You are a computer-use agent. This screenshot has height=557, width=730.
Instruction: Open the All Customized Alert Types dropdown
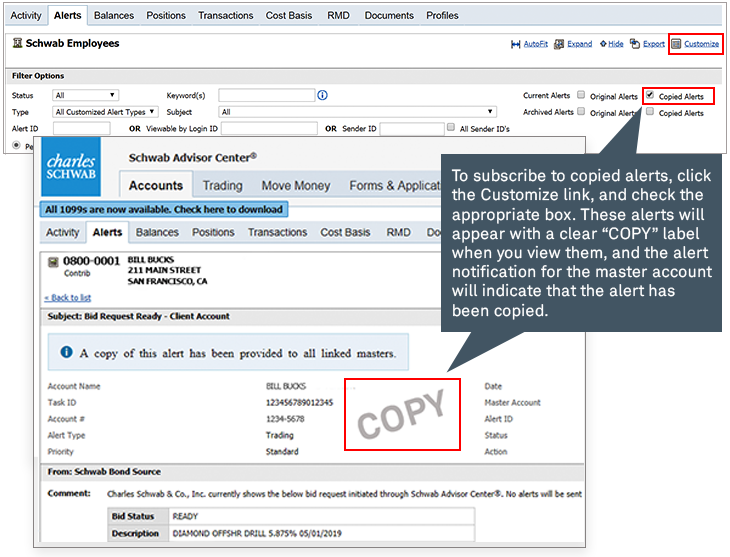pos(105,112)
